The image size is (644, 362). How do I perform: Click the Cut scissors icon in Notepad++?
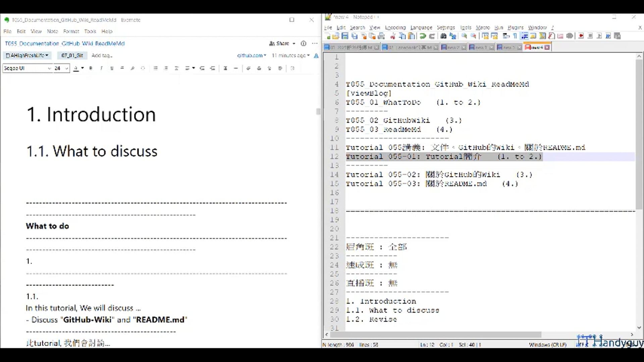[x=393, y=36]
